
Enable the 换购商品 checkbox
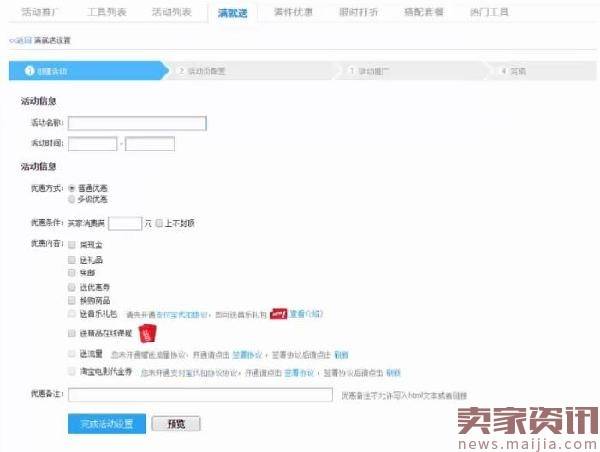pos(72,300)
